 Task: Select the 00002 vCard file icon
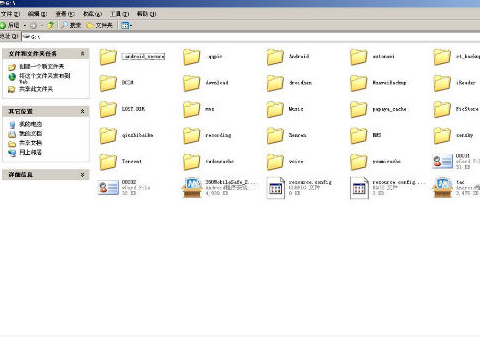[108, 188]
